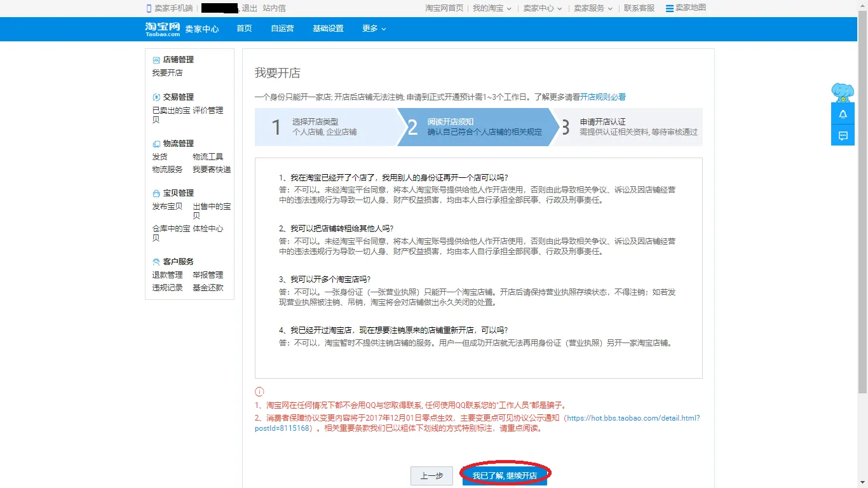The image size is (868, 488).
Task: Open 发布宝贝 in the sidebar
Action: point(167,207)
